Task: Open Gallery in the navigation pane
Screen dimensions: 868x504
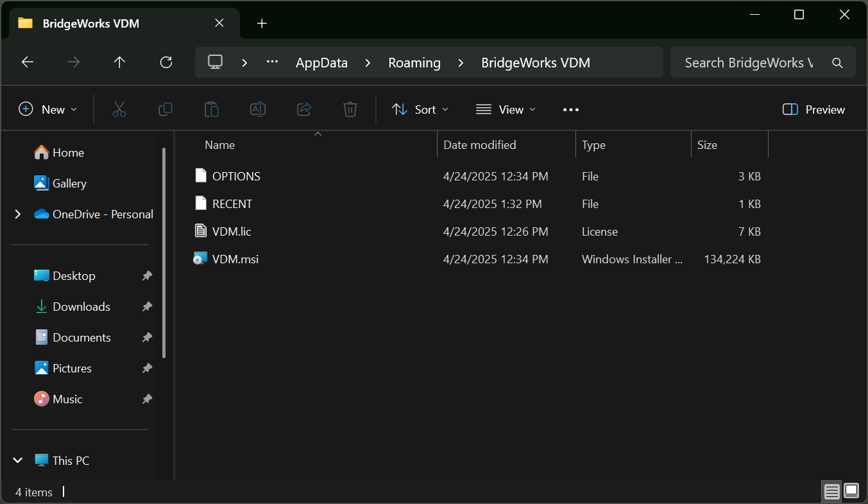Action: tap(60, 184)
